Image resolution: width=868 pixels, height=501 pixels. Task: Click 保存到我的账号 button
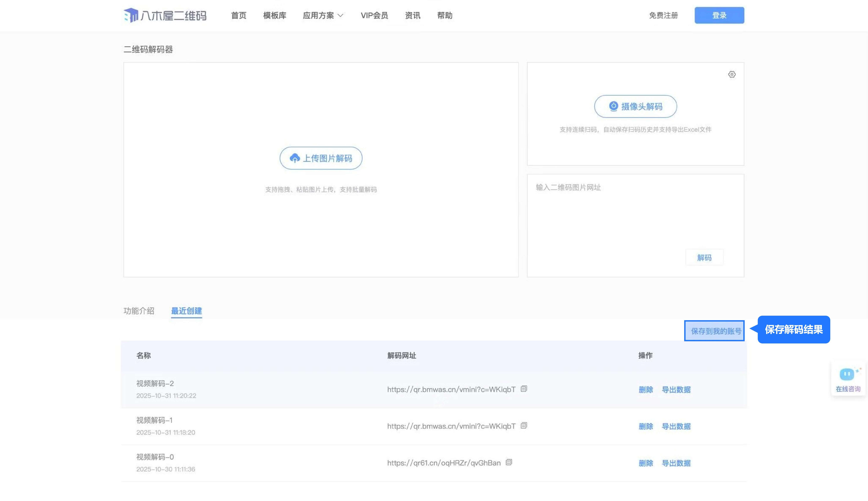pyautogui.click(x=714, y=331)
